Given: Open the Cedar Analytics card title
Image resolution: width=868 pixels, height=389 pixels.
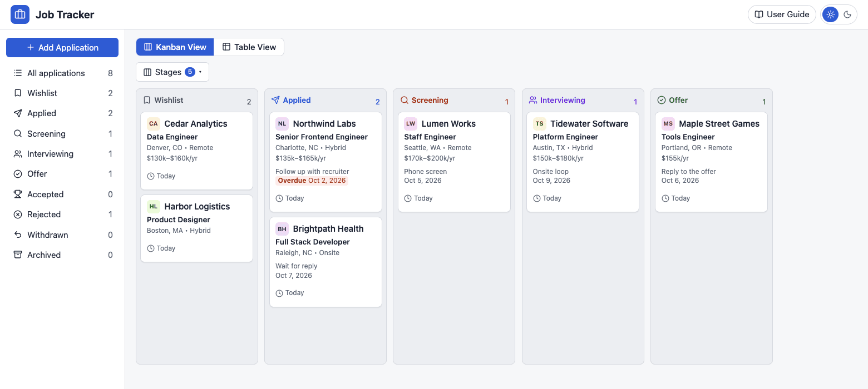Looking at the screenshot, I should tap(196, 124).
